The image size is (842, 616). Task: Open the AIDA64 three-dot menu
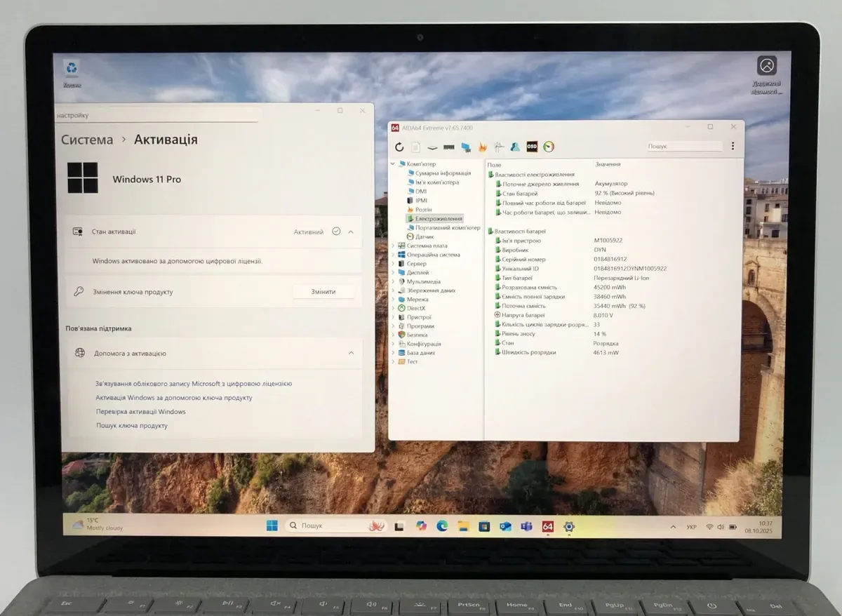click(733, 146)
